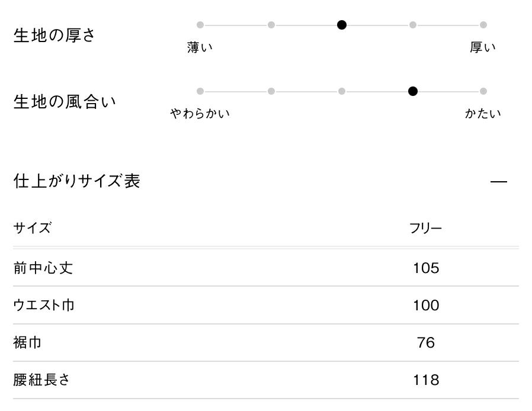
Task: Select the thinnest dot on 生地の厚さ scale
Action: pos(200,25)
